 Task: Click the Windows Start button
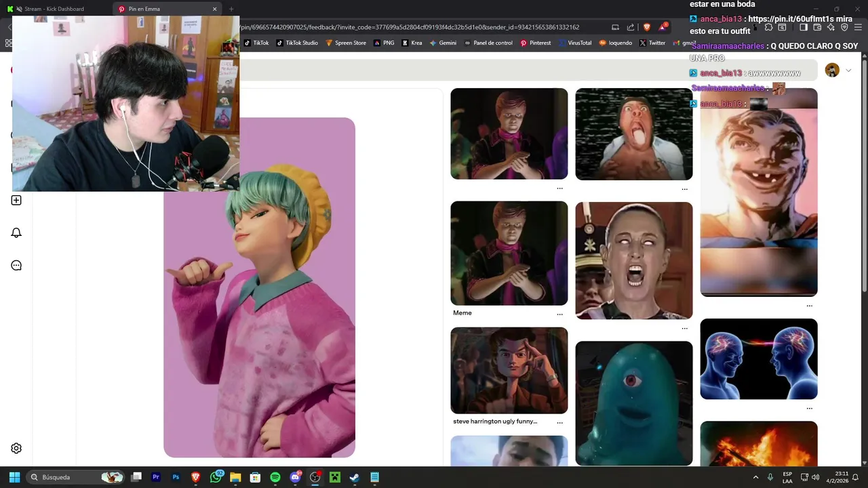point(14,477)
